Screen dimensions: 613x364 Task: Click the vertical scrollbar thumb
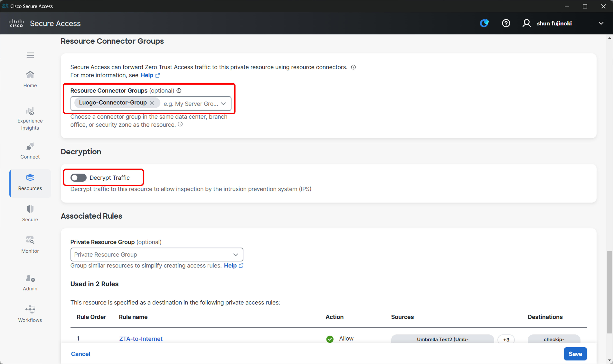(x=609, y=292)
